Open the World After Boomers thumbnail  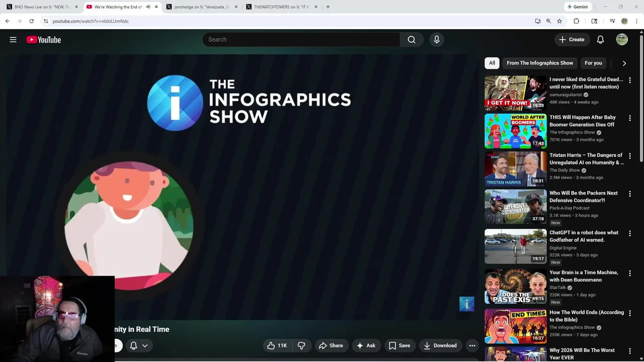(x=515, y=131)
